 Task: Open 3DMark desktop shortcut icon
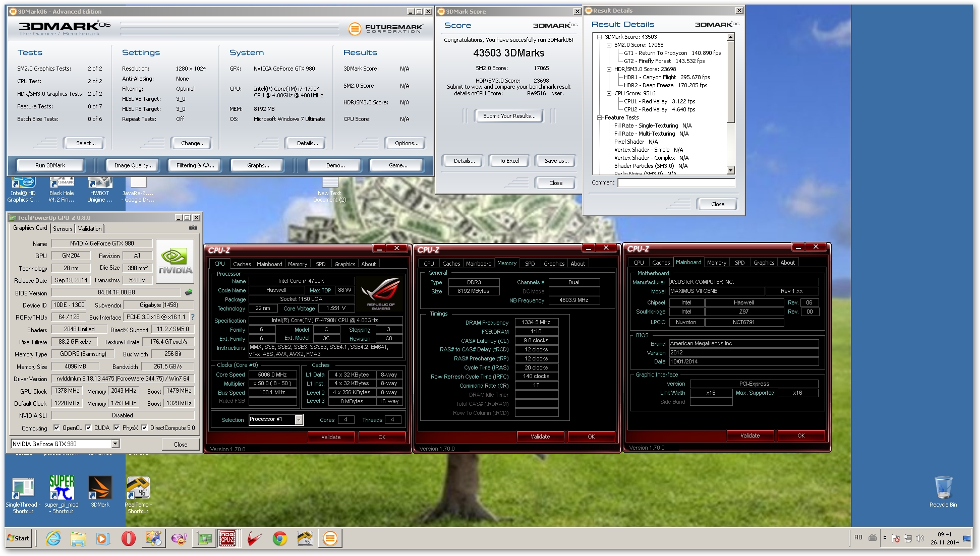click(100, 491)
